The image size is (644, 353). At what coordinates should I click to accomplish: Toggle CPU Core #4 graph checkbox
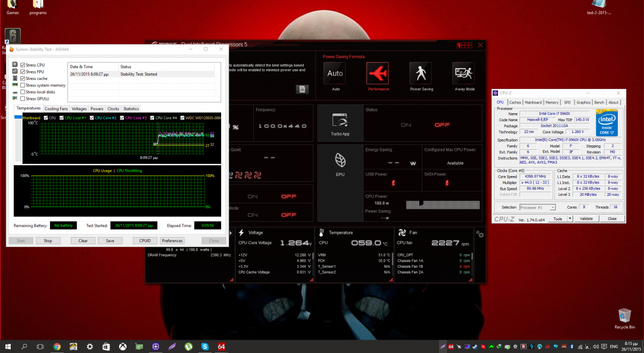[153, 117]
